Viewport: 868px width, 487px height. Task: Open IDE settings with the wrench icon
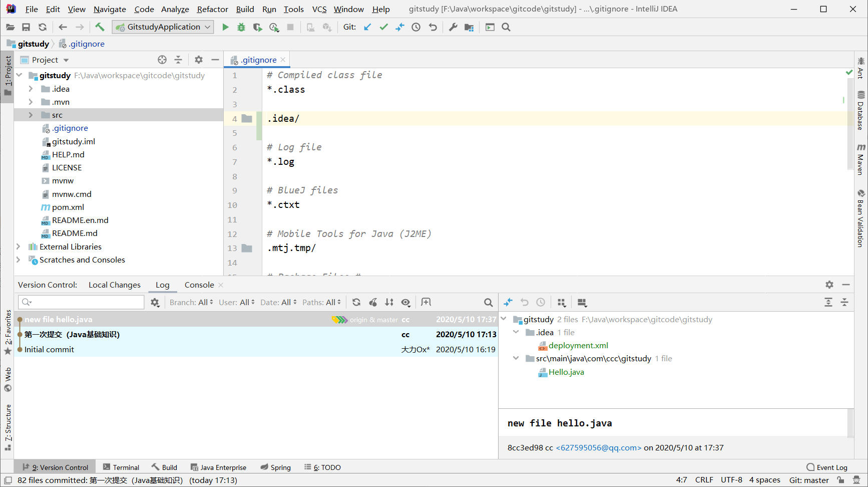tap(453, 27)
